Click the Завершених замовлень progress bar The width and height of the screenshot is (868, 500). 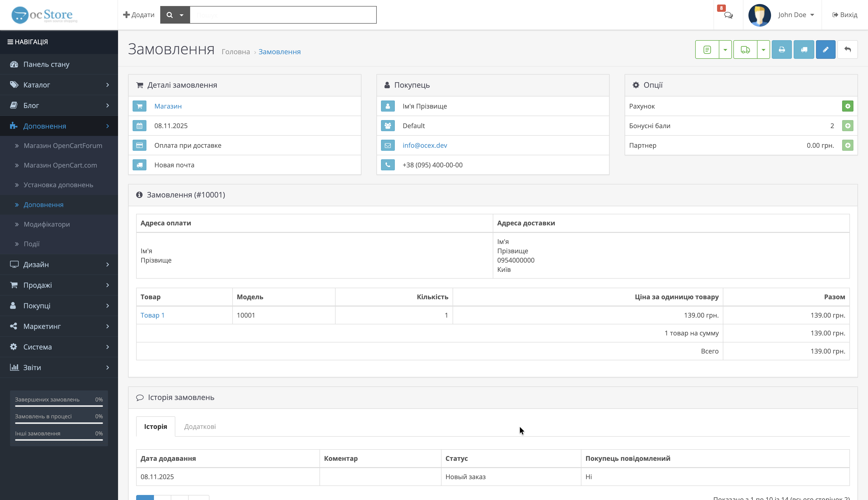[59, 406]
